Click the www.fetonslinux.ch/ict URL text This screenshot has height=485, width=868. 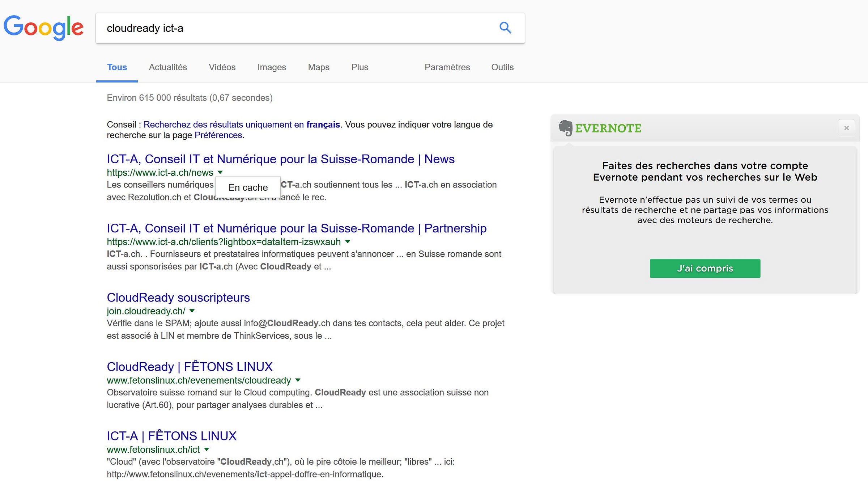[153, 450]
